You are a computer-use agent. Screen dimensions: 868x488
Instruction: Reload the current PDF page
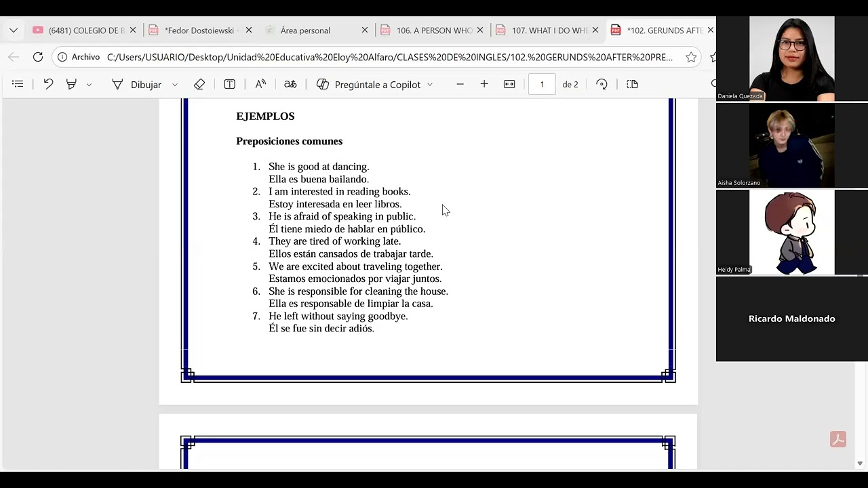click(38, 57)
